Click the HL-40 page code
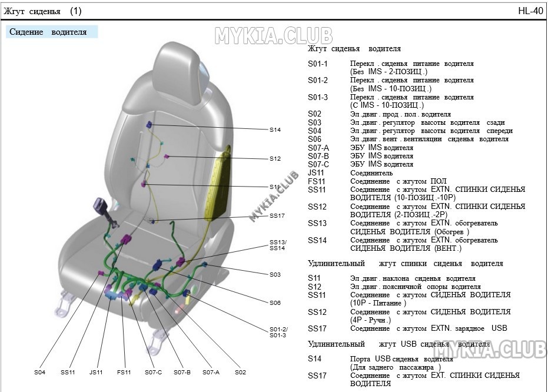548x392 pixels. pos(530,11)
